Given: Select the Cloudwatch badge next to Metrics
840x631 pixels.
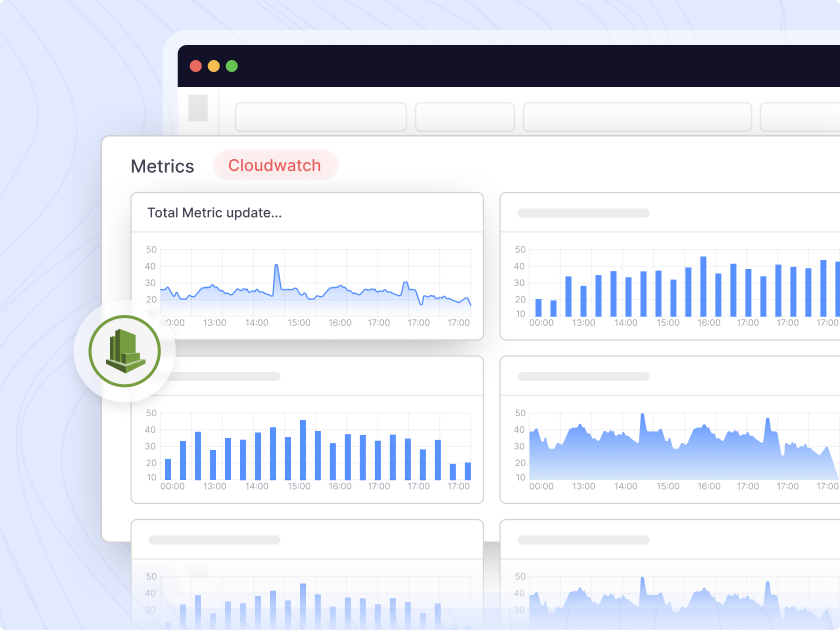Looking at the screenshot, I should (x=275, y=165).
